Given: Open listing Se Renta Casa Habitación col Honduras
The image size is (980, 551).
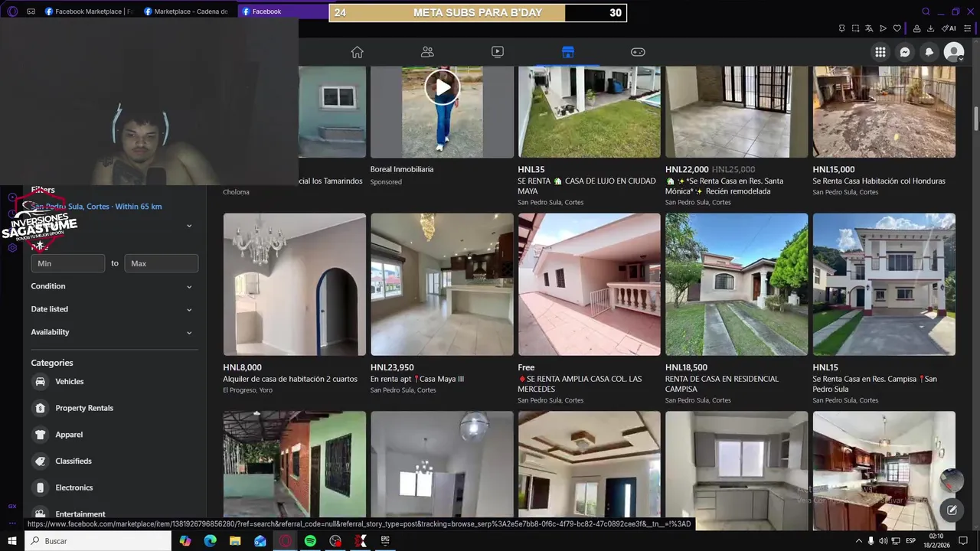Looking at the screenshot, I should pyautogui.click(x=879, y=181).
